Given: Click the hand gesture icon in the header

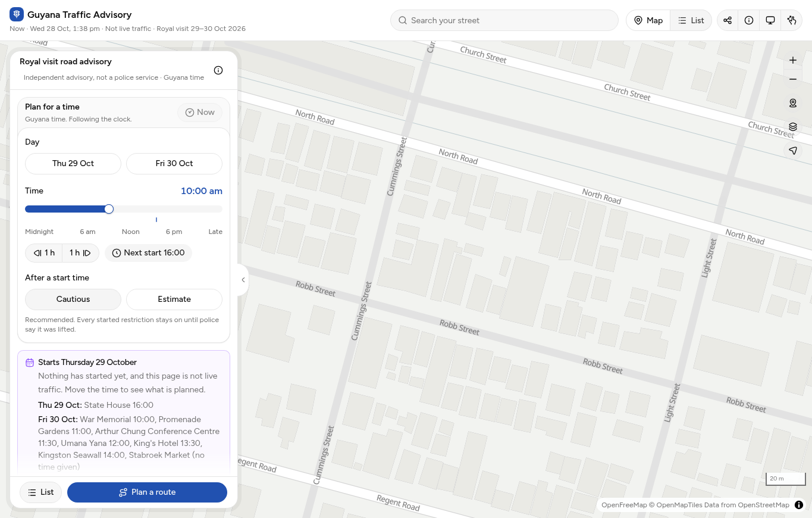Looking at the screenshot, I should 791,20.
